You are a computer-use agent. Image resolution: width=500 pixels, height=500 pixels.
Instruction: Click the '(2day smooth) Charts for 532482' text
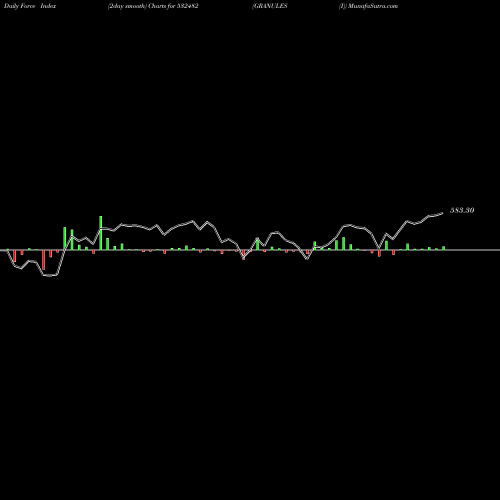(x=153, y=6)
